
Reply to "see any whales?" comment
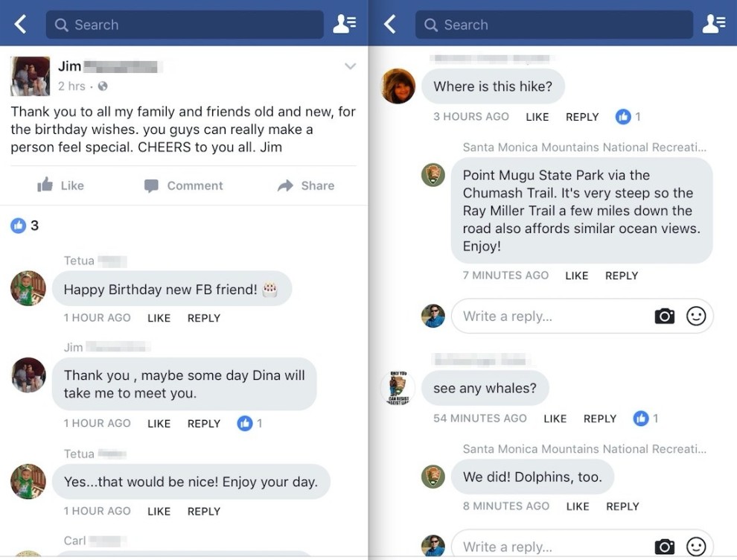pyautogui.click(x=599, y=419)
